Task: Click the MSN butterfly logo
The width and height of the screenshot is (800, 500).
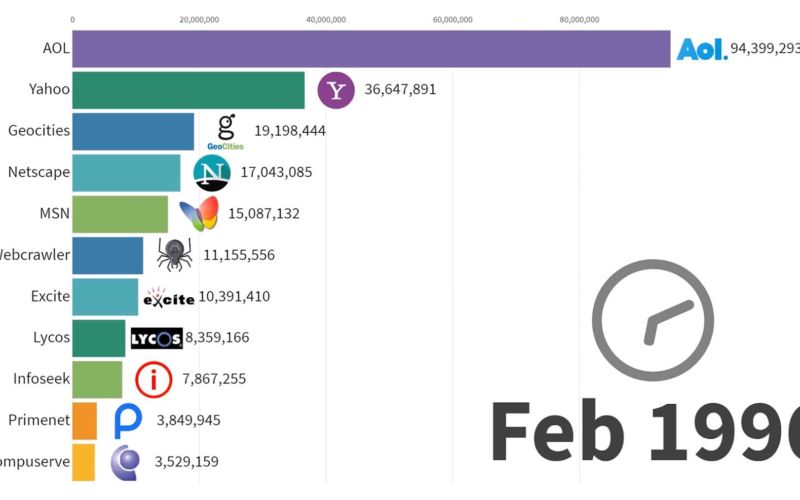Action: pos(199,214)
